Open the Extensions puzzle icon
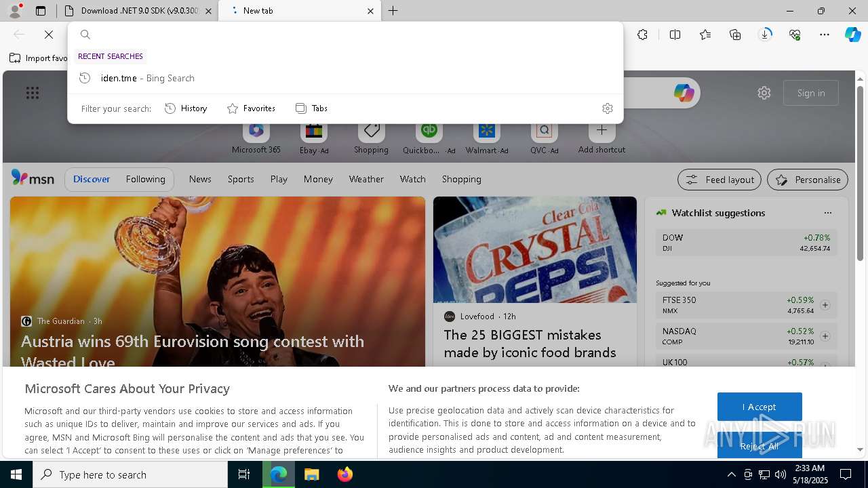 coord(643,35)
